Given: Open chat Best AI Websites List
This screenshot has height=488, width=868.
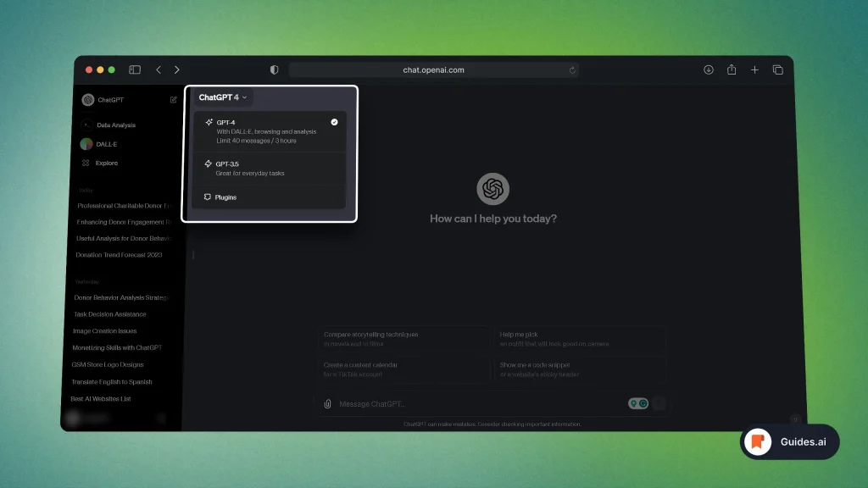Looking at the screenshot, I should tap(101, 398).
